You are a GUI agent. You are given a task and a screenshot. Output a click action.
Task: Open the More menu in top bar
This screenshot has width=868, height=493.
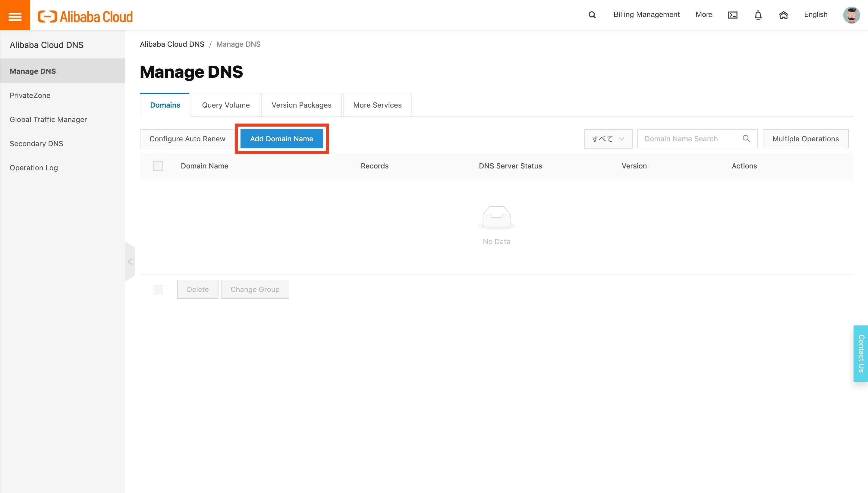704,14
